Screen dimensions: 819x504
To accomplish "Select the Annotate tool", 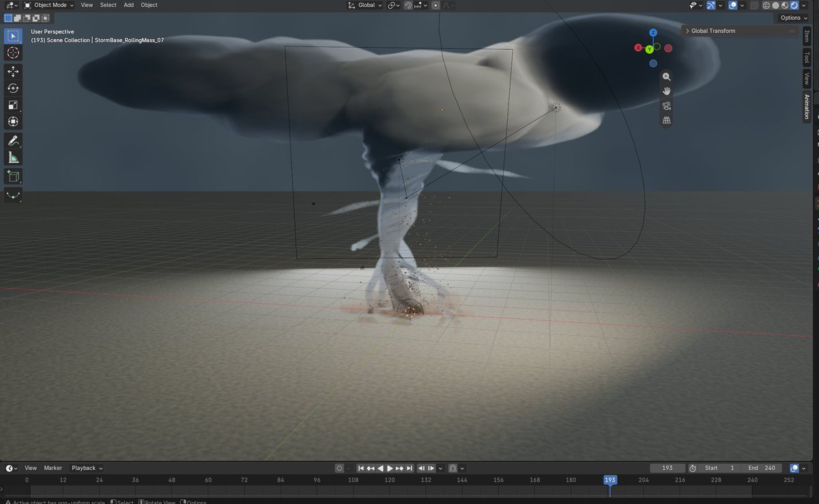I will [14, 140].
